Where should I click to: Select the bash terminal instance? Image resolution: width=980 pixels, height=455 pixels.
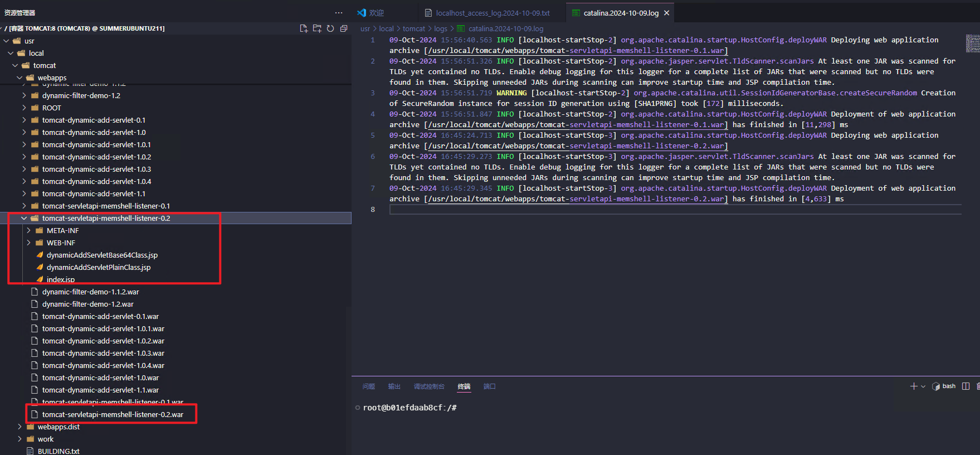pyautogui.click(x=944, y=386)
